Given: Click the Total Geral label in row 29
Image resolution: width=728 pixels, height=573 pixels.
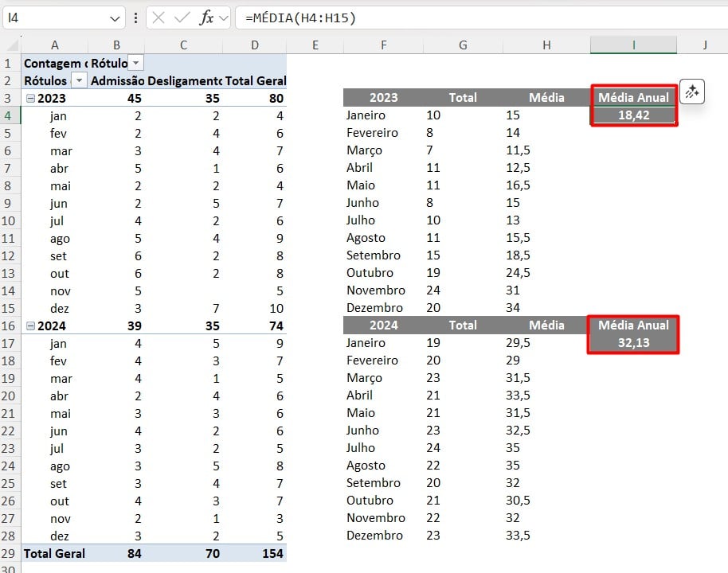Looking at the screenshot, I should tap(54, 554).
